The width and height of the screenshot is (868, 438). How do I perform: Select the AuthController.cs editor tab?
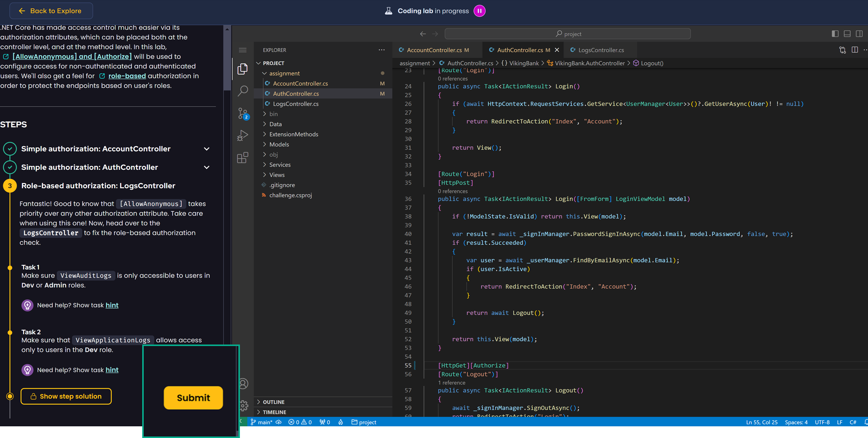coord(520,50)
